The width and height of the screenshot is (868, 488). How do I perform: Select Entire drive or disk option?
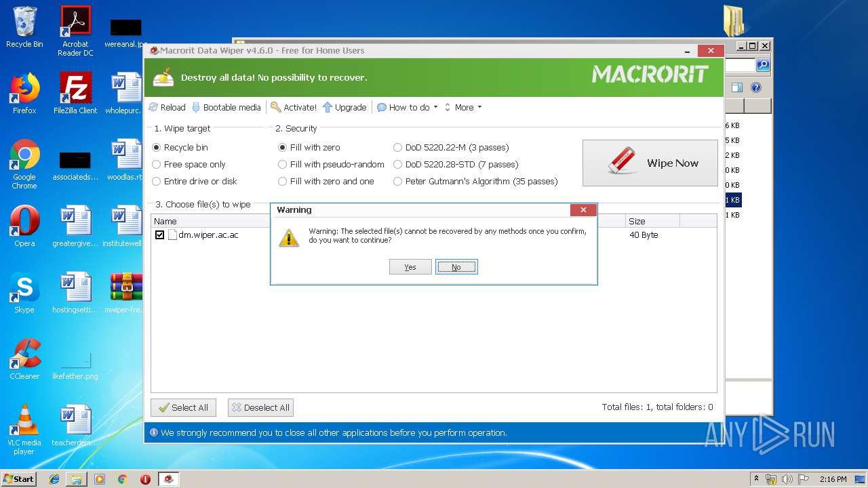click(x=195, y=181)
